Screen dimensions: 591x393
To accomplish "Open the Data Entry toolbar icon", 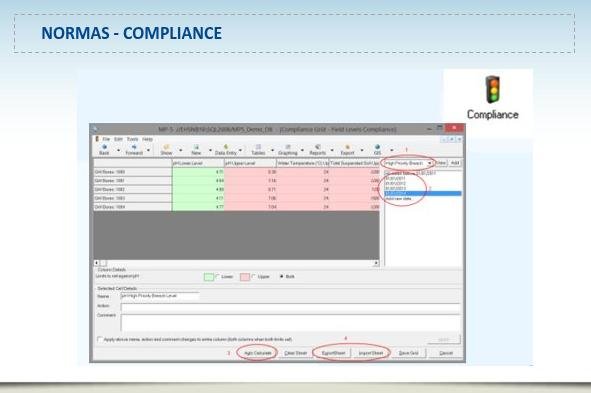I will [x=226, y=147].
